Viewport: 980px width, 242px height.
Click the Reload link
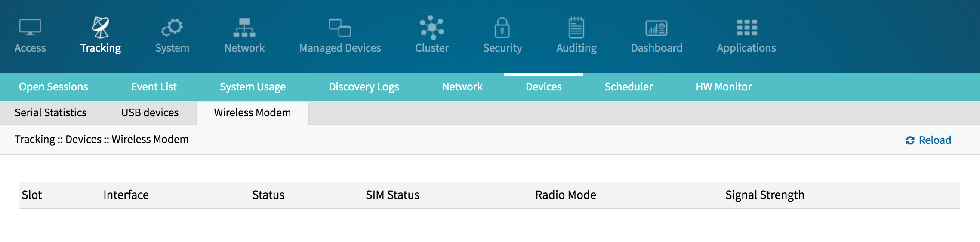pyautogui.click(x=928, y=140)
